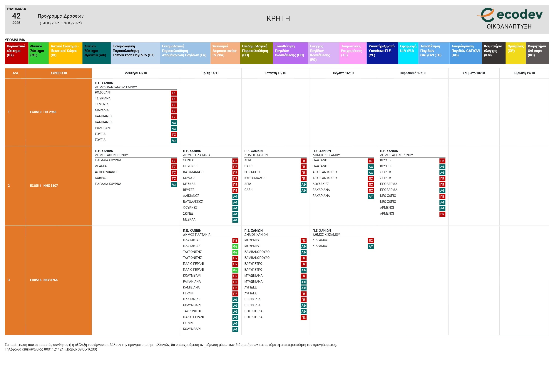Image resolution: width=554 pixels, height=392 pixels.
Task: Select the Κυριακή 19/10 column header
Action: (x=524, y=73)
